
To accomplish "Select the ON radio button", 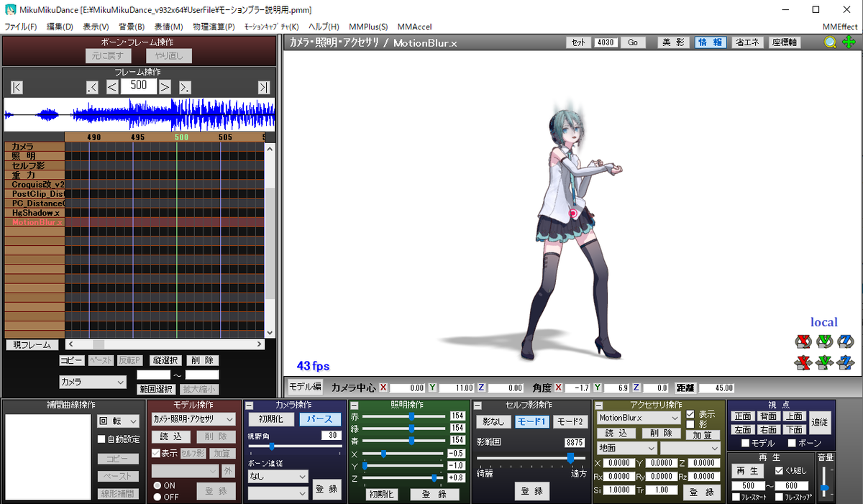I will [x=157, y=486].
